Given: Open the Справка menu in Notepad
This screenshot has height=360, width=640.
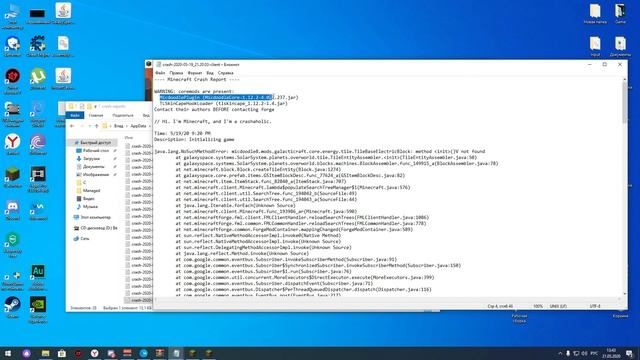Looking at the screenshot, I should 225,73.
